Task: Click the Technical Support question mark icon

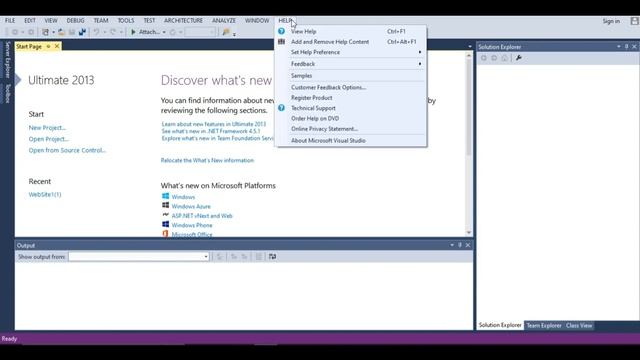Action: click(x=281, y=108)
